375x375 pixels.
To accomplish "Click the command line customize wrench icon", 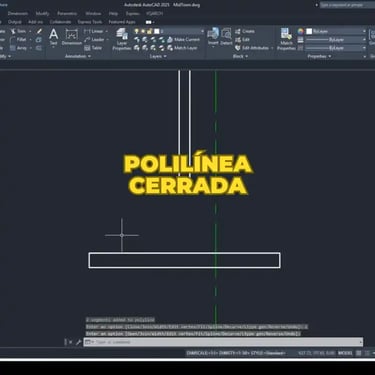I will [x=78, y=342].
